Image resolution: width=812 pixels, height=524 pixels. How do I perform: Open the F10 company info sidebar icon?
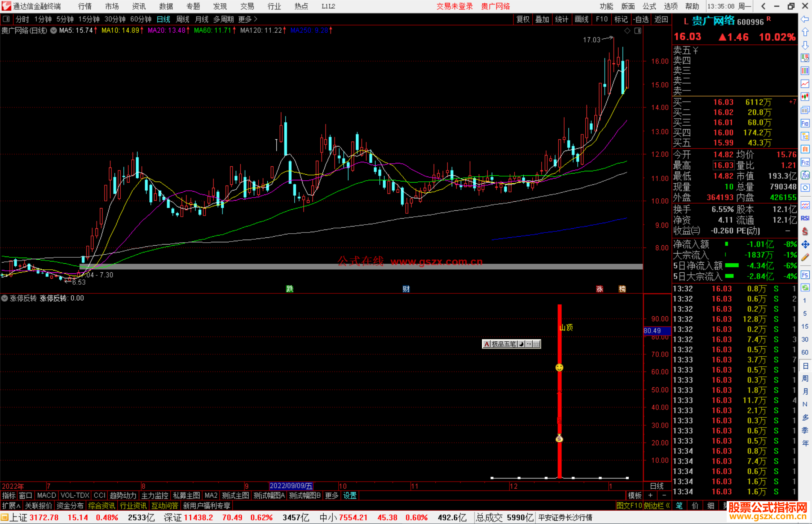(805, 124)
